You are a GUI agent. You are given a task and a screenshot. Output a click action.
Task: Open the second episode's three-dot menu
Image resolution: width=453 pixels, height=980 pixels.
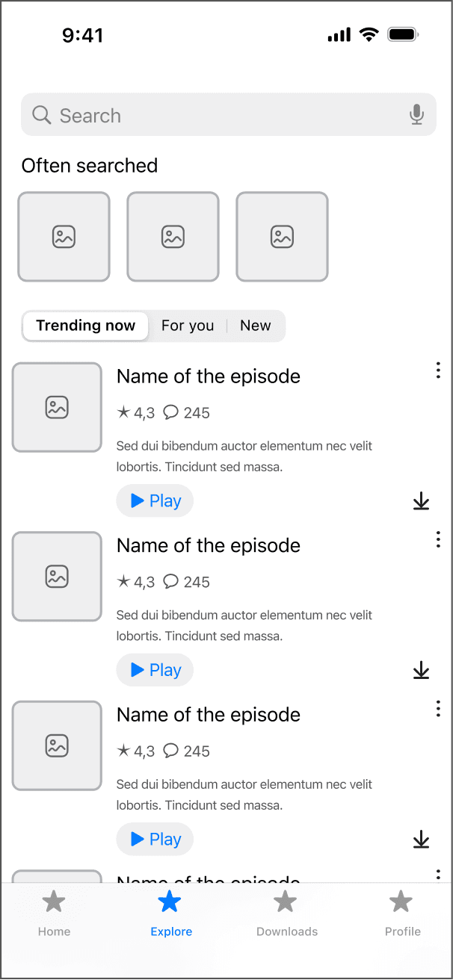tap(438, 539)
